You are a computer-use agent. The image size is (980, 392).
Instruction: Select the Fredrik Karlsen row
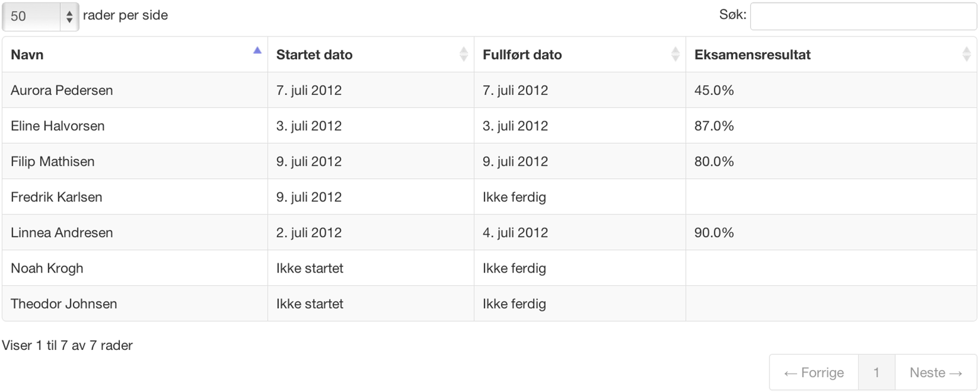489,197
